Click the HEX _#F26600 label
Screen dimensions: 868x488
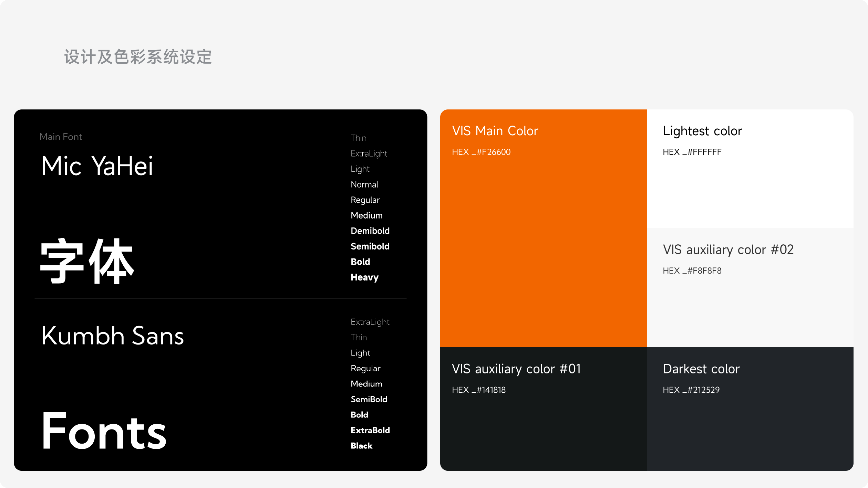[x=481, y=152]
